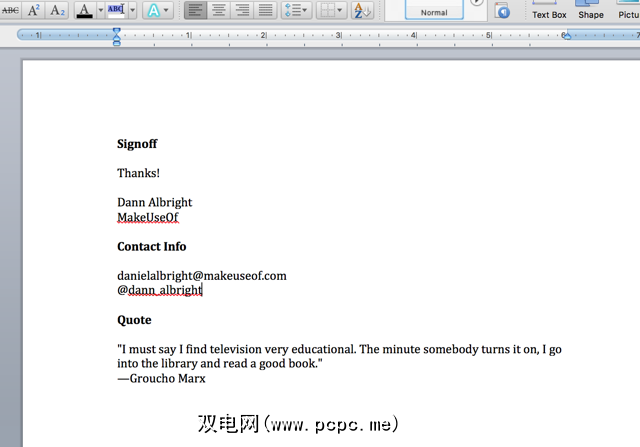Click the Signoff heading
640x447 pixels.
coord(137,144)
